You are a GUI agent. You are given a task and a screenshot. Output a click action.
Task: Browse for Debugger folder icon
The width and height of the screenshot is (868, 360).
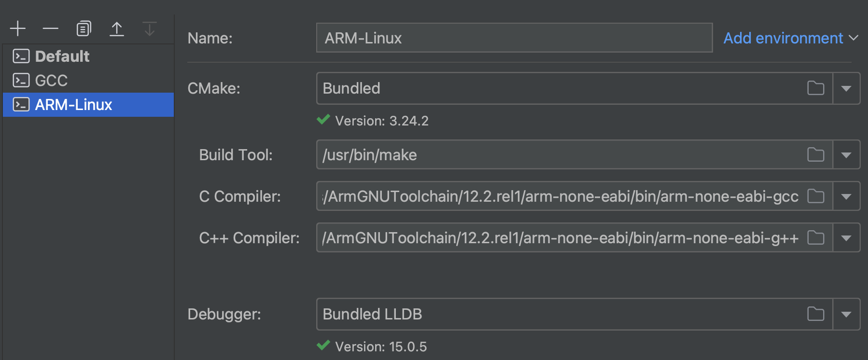click(x=815, y=314)
